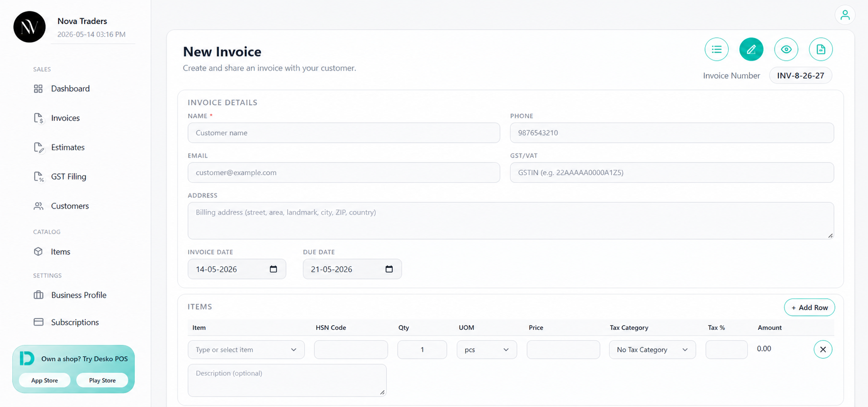Viewport: 868px width, 407px height.
Task: Click the Dashboard grid icon
Action: 38,89
